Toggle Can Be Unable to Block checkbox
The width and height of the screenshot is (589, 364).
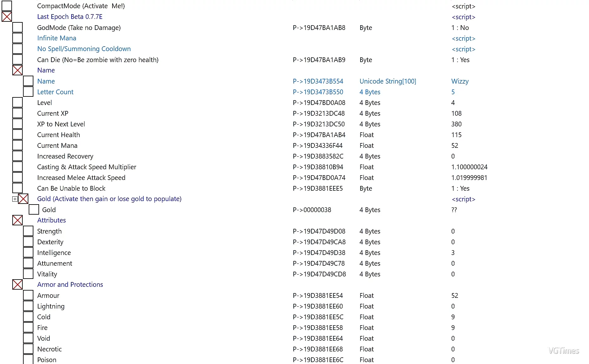pyautogui.click(x=17, y=188)
